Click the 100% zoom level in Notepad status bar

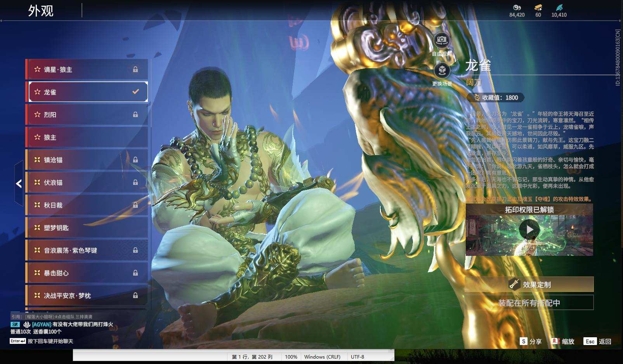pyautogui.click(x=291, y=357)
